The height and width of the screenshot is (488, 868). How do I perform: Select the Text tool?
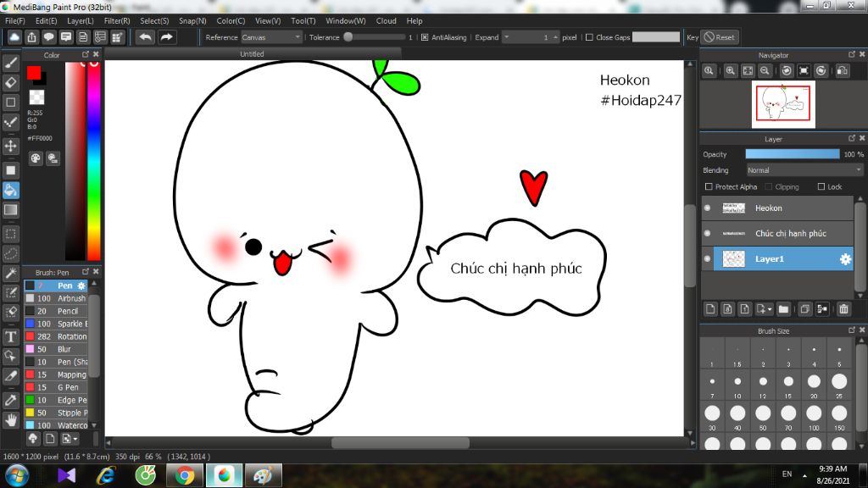[x=10, y=336]
